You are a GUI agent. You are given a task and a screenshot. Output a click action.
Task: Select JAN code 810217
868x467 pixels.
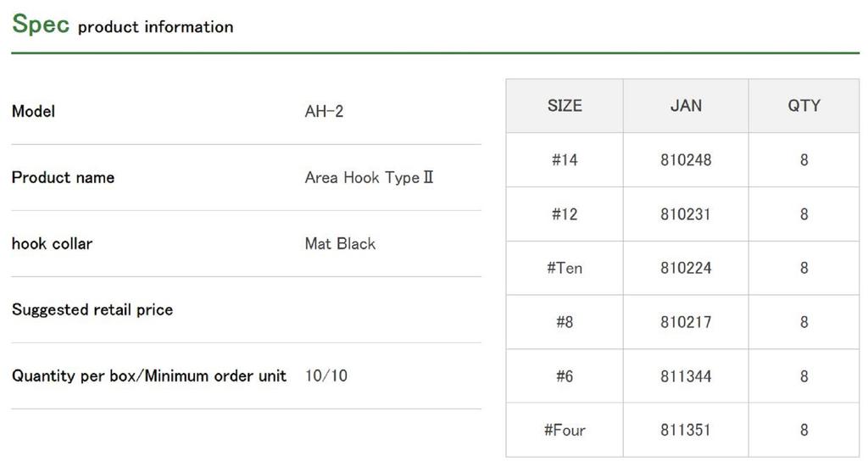[x=686, y=323]
